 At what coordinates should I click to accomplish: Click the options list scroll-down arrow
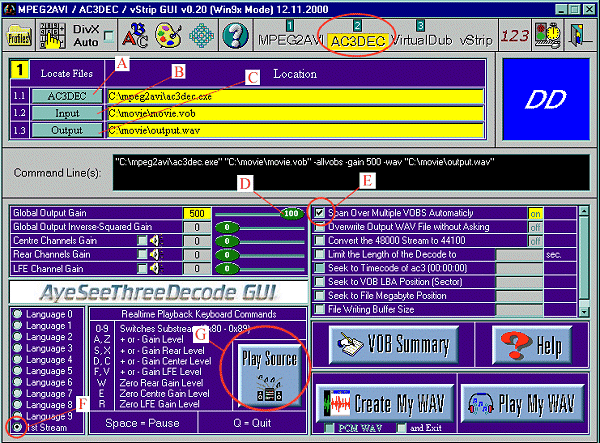point(584,312)
